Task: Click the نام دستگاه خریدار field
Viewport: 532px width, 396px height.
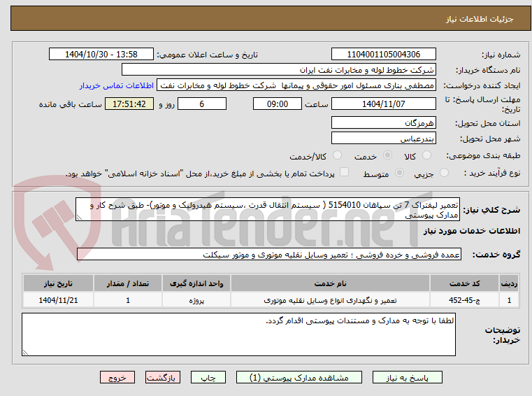Action: pyautogui.click(x=278, y=70)
